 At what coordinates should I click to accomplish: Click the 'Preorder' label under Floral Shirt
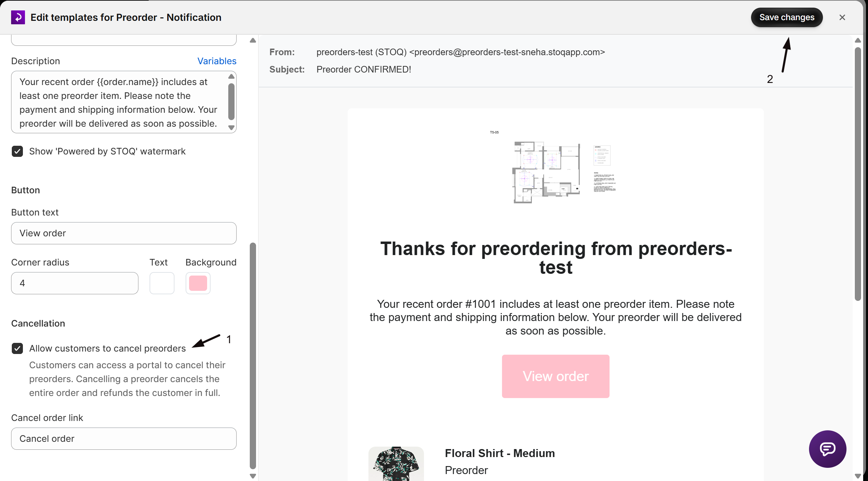pos(466,470)
